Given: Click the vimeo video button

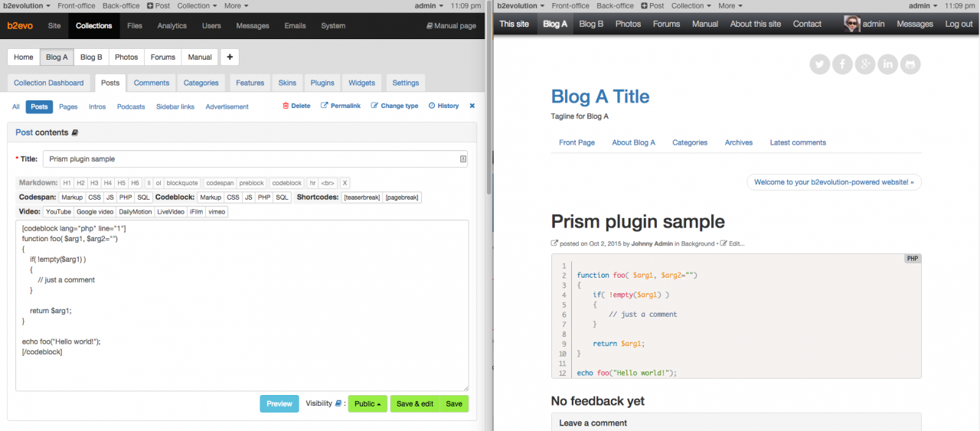Looking at the screenshot, I should coord(217,211).
